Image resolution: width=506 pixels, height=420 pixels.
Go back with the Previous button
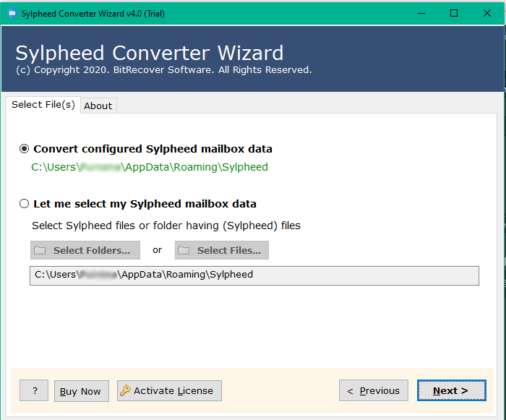point(373,391)
